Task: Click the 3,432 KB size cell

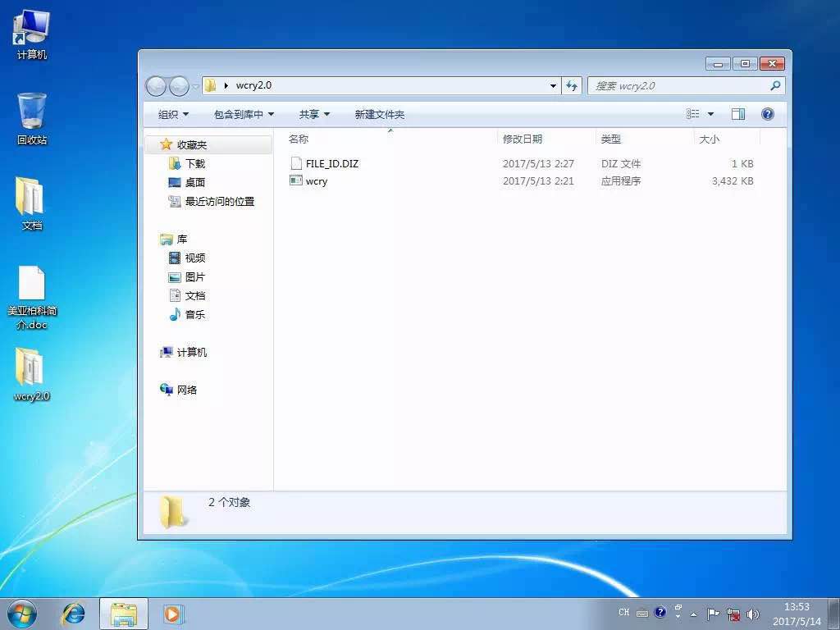Action: (733, 181)
